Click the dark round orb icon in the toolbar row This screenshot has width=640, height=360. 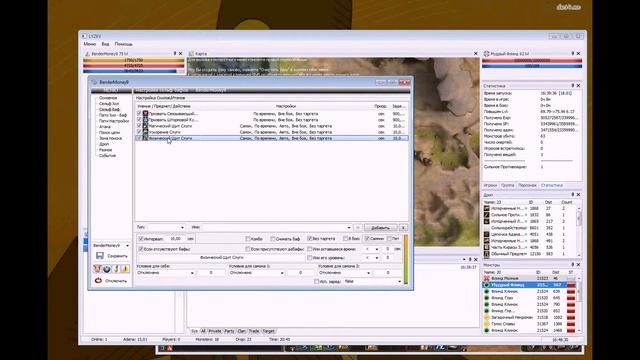point(107,269)
